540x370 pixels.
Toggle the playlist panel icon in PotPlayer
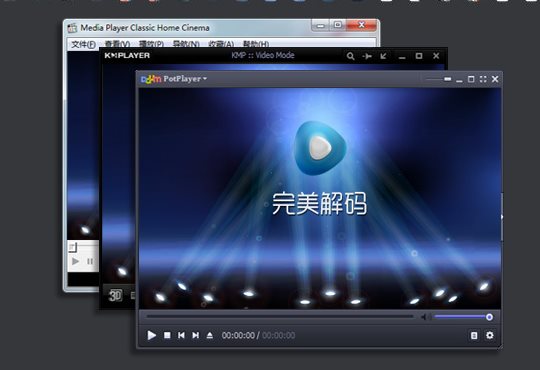pyautogui.click(x=474, y=336)
